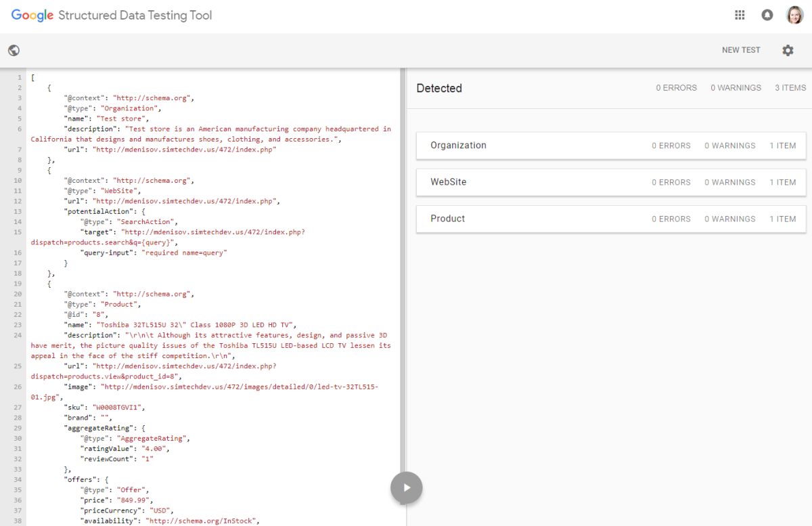Image resolution: width=812 pixels, height=526 pixels.
Task: Click the "@type": "AggregateRating" line
Action: [135, 438]
